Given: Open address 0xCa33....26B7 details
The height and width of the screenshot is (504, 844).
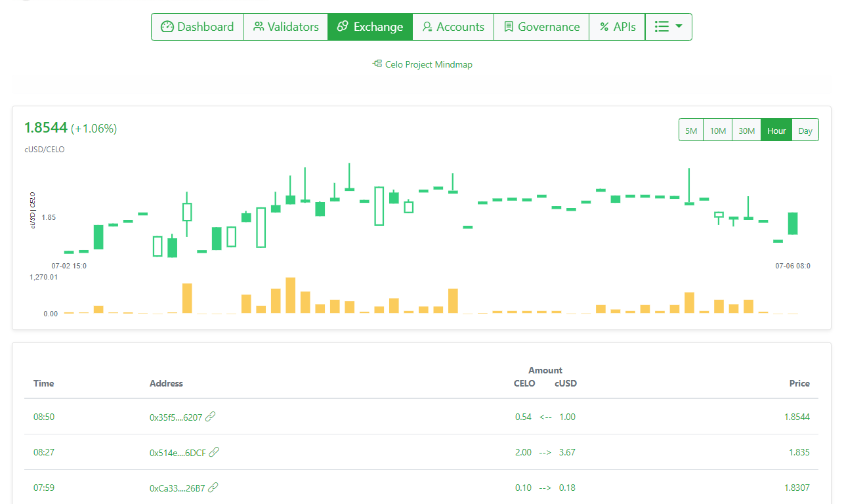Looking at the screenshot, I should (x=177, y=488).
